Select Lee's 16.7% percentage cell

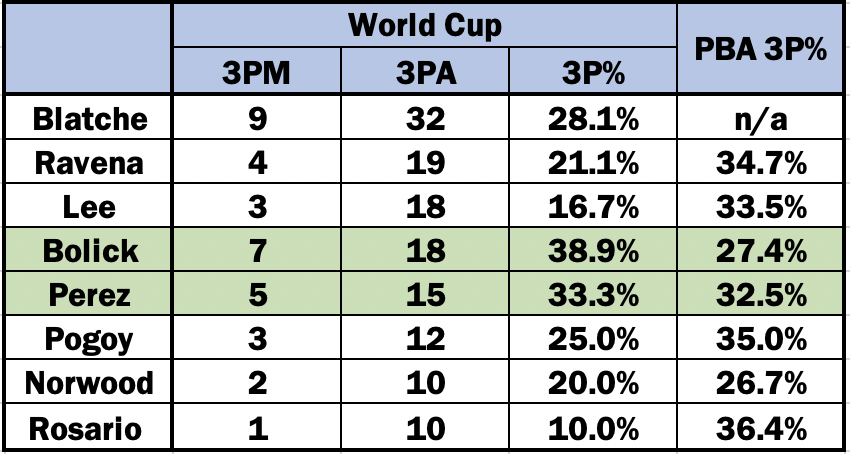593,206
